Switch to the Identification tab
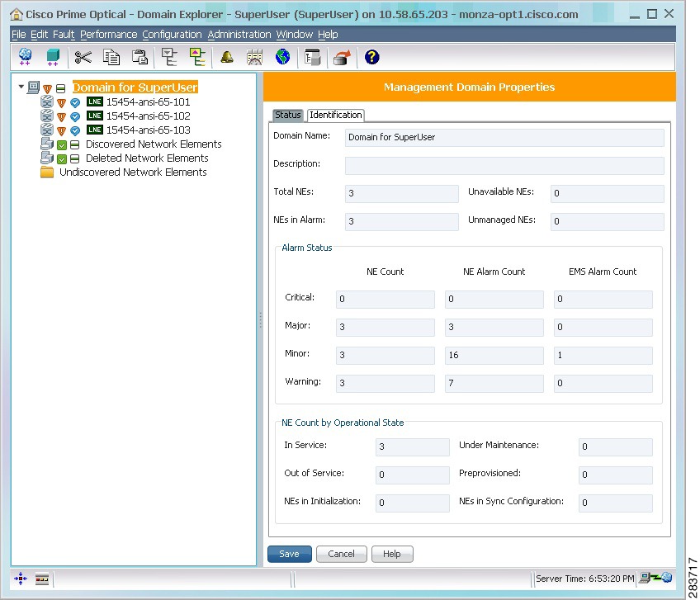This screenshot has height=600, width=700. (336, 116)
